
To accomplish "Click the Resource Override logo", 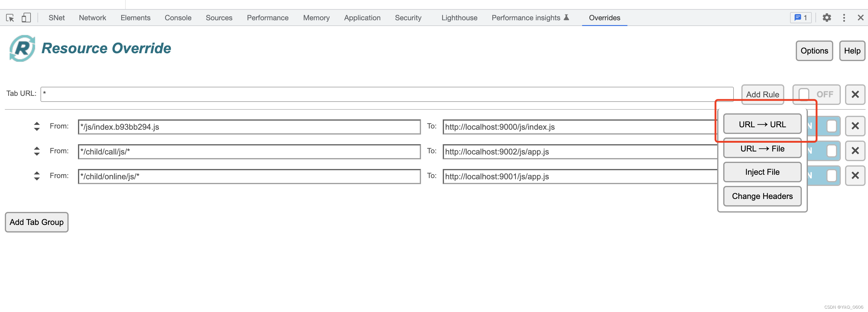I will (x=22, y=48).
